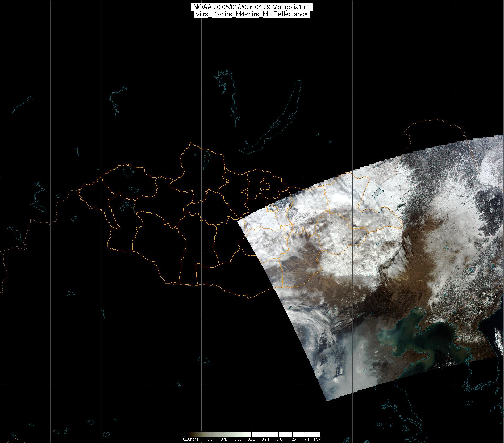
Task: Click Lake Khövsgöl in northern Mongolia
Action: (206, 158)
